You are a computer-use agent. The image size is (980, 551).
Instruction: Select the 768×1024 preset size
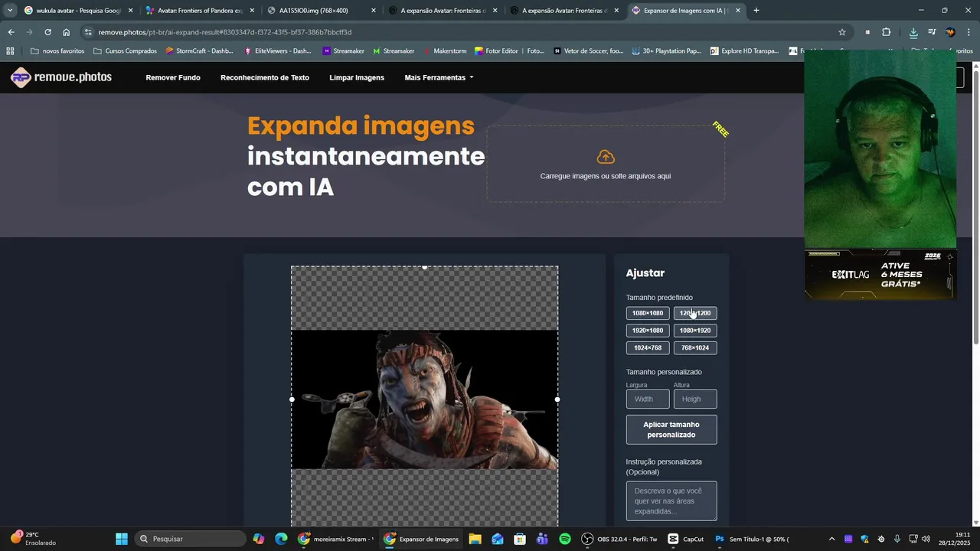pyautogui.click(x=695, y=348)
